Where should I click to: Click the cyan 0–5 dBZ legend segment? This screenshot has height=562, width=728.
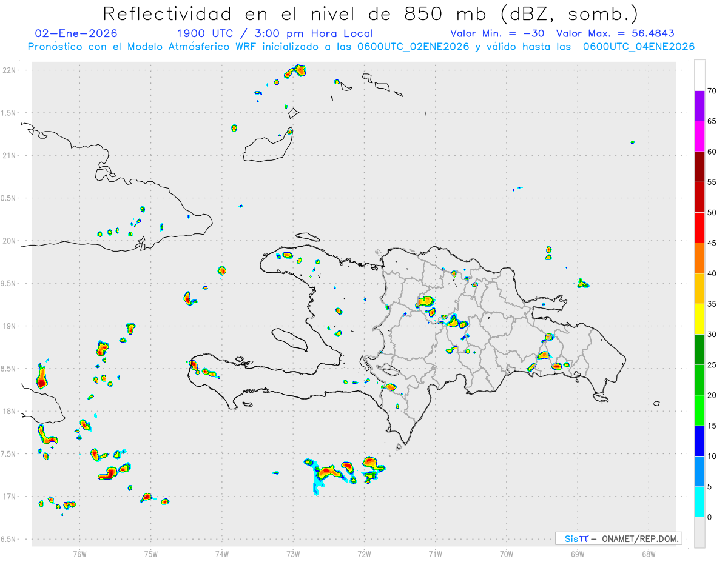(x=699, y=502)
